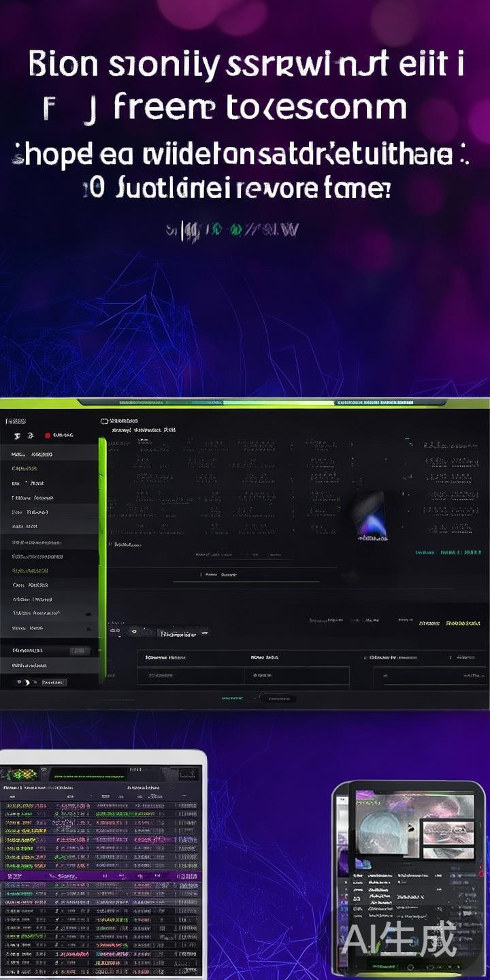490x980 pixels.
Task: Open the second tab of the bottom table
Action: [x=266, y=658]
